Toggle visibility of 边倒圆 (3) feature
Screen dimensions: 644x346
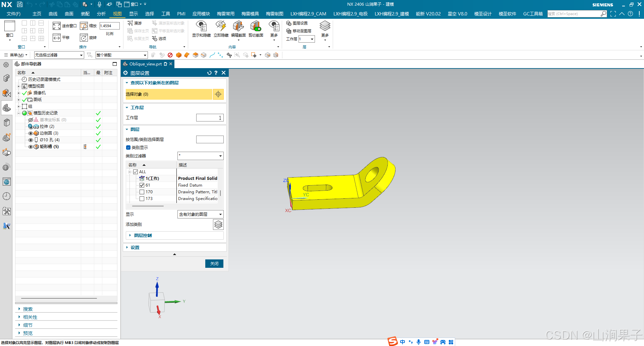(x=31, y=133)
